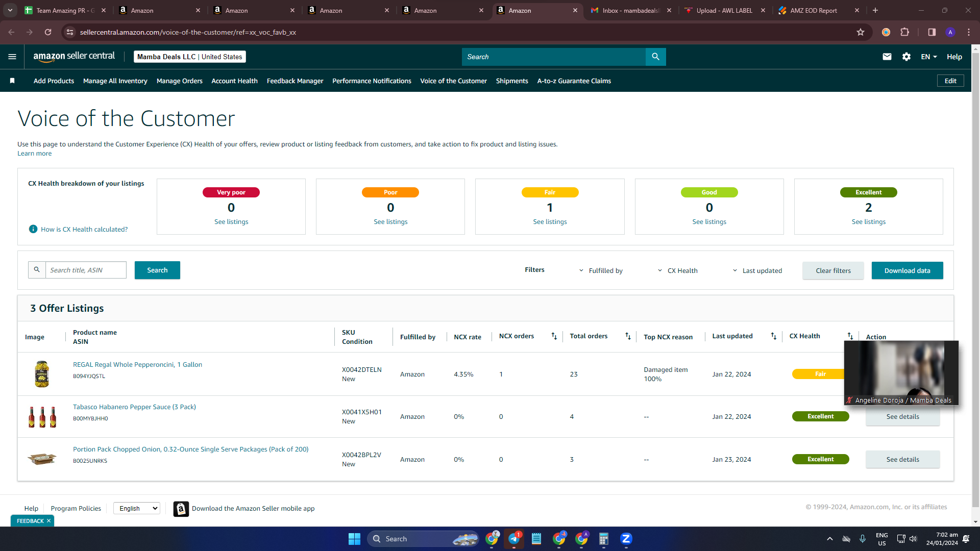
Task: Click the Amazon Seller mobile app icon
Action: click(x=181, y=509)
